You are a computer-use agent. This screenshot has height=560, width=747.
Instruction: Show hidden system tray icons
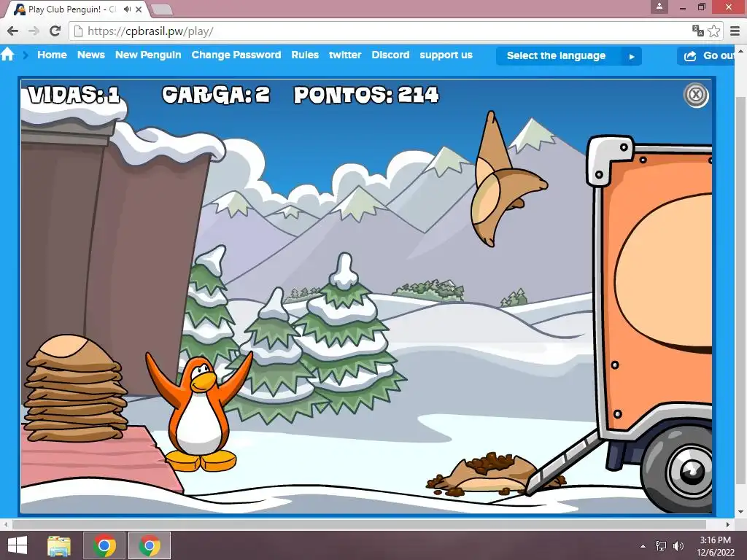[643, 546]
